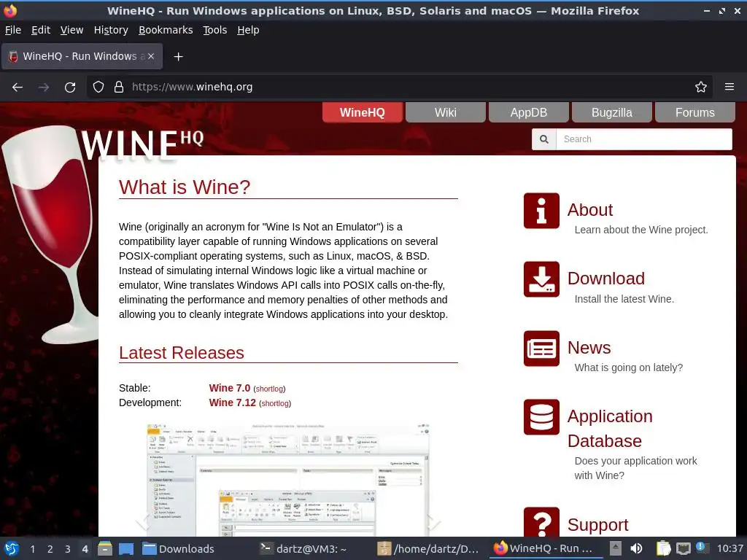Open the file manager taskbar launcher
The image size is (747, 560).
pos(105,548)
